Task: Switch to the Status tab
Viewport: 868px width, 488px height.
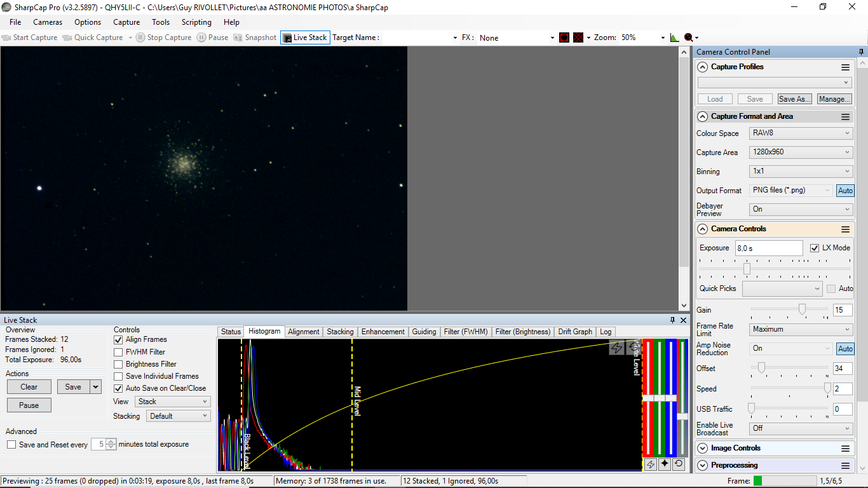Action: point(231,332)
